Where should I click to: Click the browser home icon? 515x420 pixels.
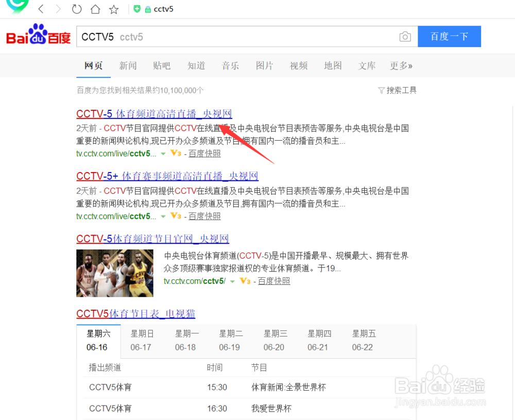click(x=95, y=9)
